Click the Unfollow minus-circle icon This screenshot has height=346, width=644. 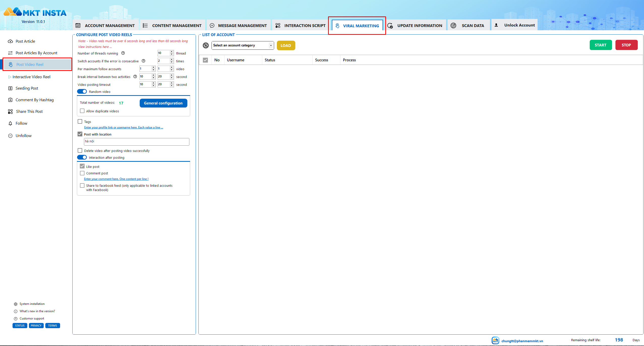(x=10, y=136)
